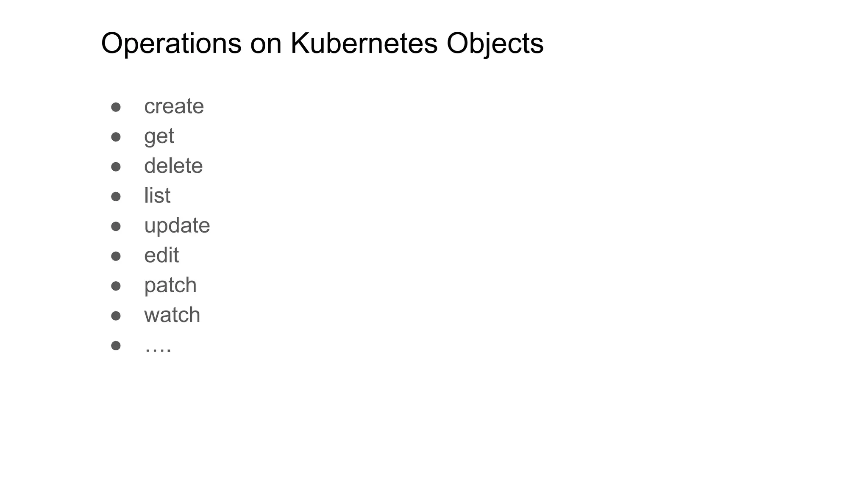Click the bullet dot beside "list"
Viewport: 868px width, 488px height.
pyautogui.click(x=116, y=197)
